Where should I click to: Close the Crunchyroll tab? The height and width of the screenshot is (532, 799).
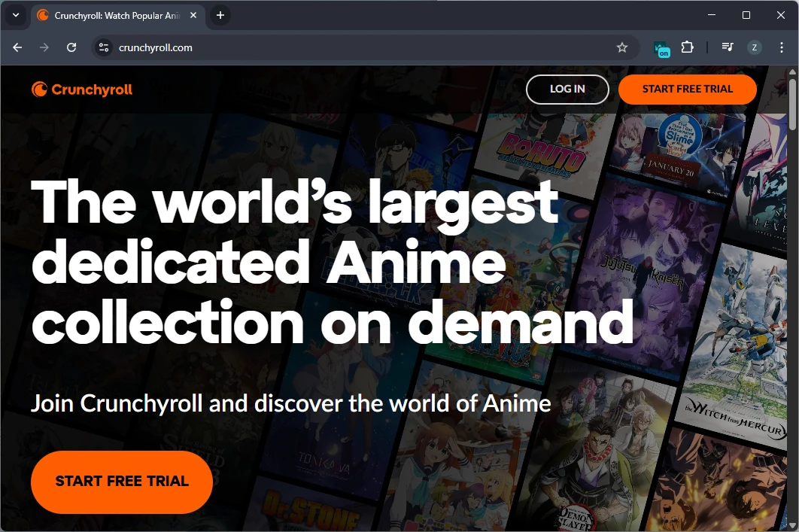193,15
